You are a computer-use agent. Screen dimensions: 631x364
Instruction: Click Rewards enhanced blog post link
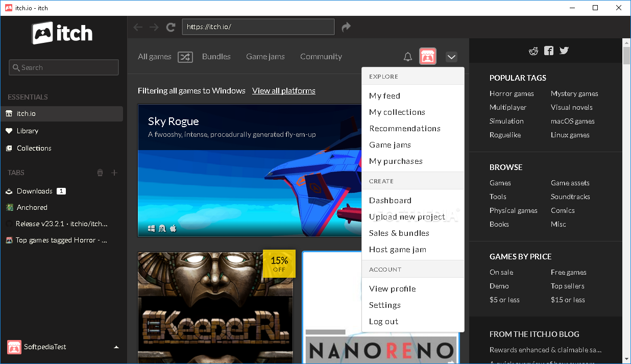[x=546, y=350]
